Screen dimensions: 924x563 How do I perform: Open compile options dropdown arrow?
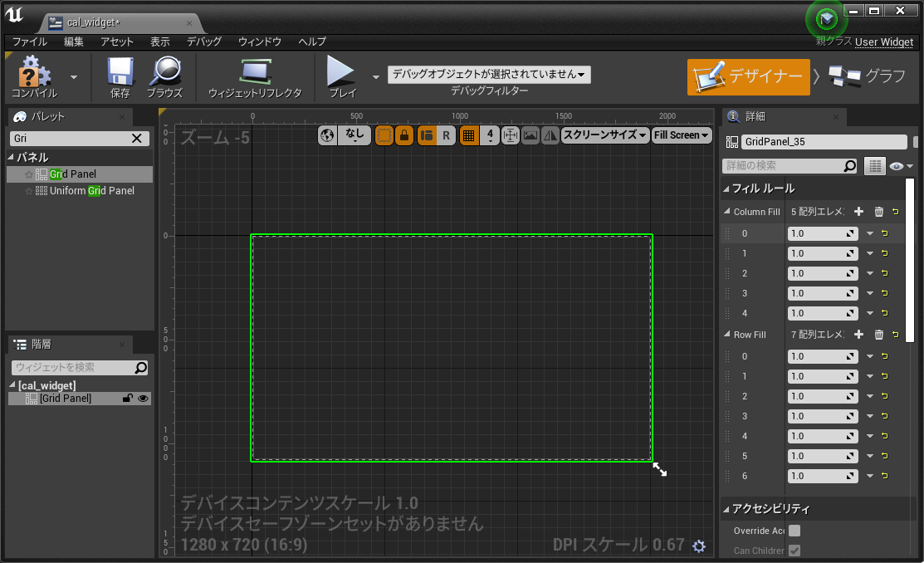pos(74,77)
